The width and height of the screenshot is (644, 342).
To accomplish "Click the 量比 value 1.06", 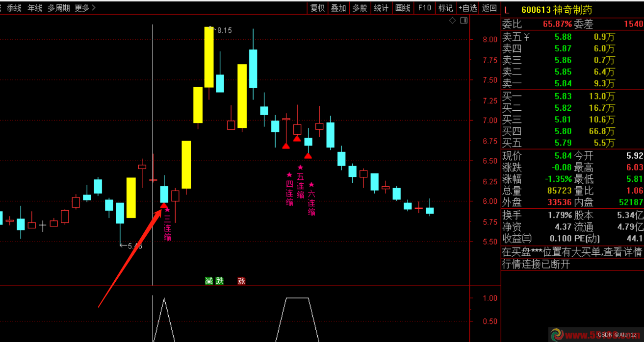I will [x=634, y=191].
